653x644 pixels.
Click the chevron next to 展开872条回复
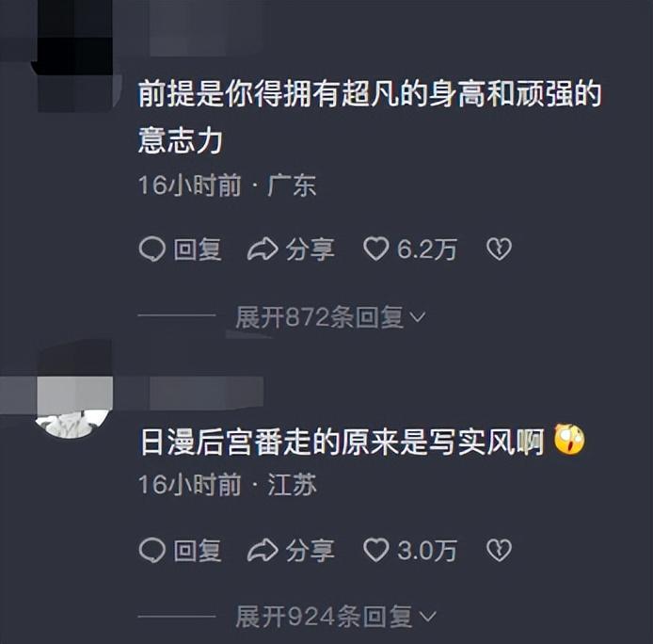point(417,317)
